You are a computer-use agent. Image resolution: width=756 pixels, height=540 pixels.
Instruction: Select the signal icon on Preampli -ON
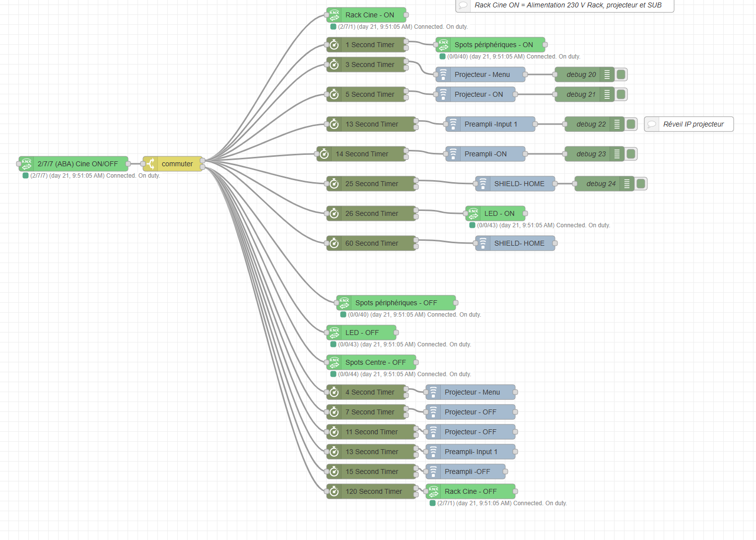pyautogui.click(x=453, y=154)
